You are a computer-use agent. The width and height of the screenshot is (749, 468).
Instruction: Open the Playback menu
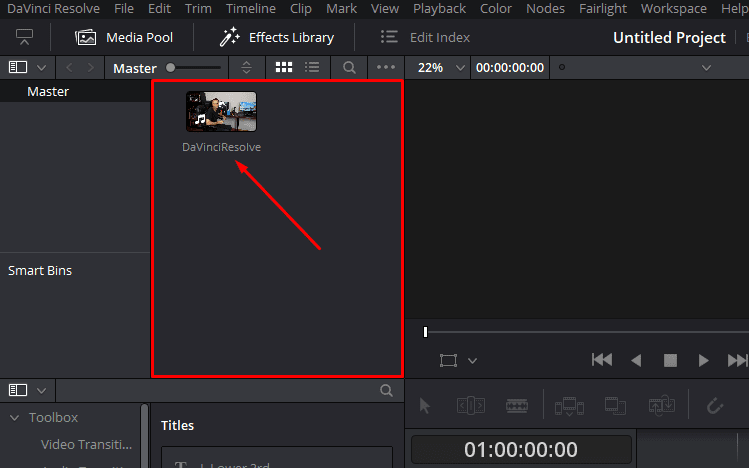(439, 9)
